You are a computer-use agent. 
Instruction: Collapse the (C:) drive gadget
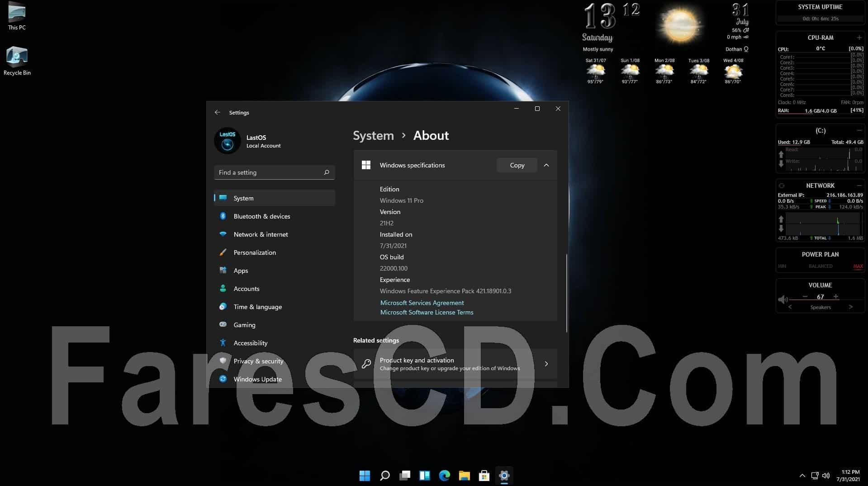tap(859, 130)
